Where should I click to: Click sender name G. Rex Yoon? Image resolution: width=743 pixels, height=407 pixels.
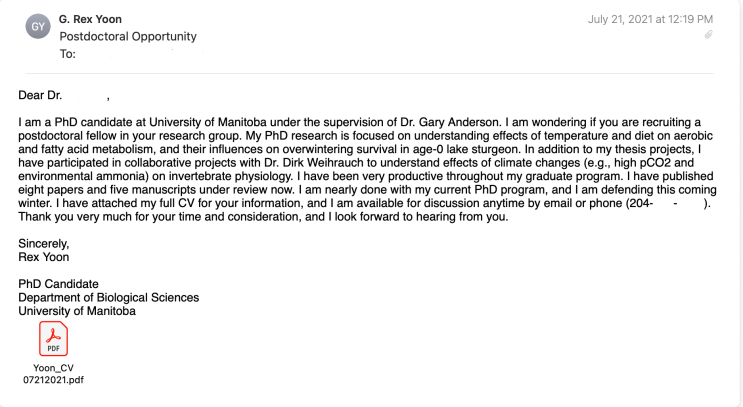[97, 19]
